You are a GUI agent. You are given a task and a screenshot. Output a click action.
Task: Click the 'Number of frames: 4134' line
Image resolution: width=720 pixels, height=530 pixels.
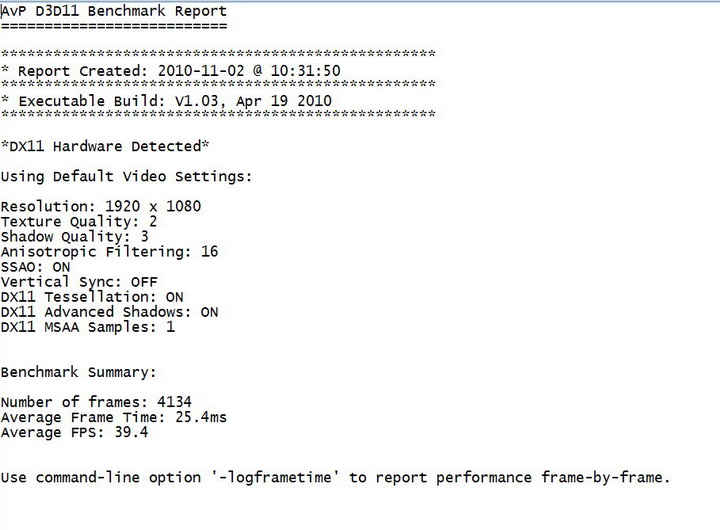click(96, 403)
